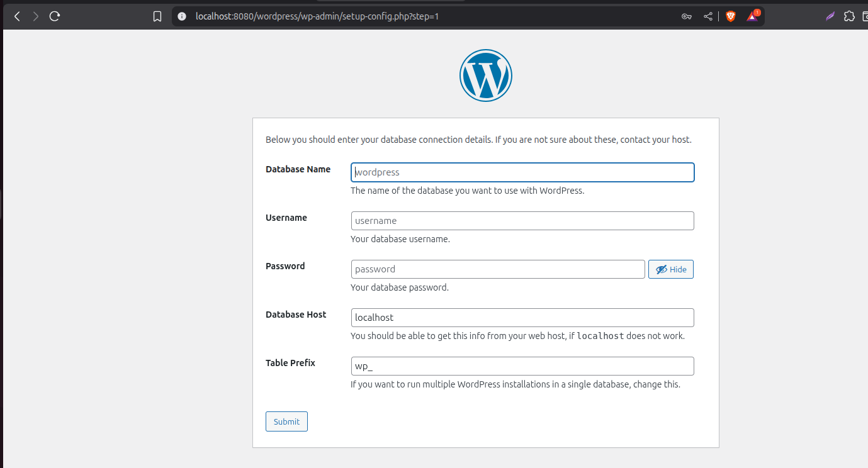View site information for localhost
The image size is (868, 468).
[x=182, y=16]
